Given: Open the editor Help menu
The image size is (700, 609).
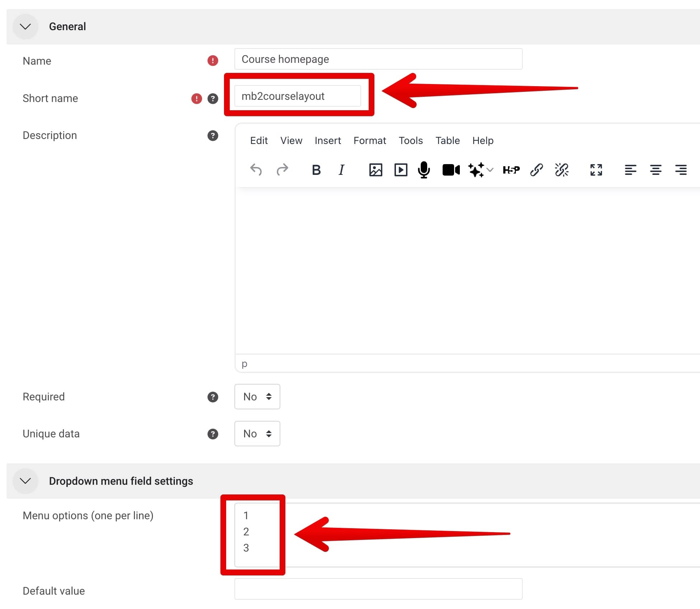Looking at the screenshot, I should [x=483, y=141].
